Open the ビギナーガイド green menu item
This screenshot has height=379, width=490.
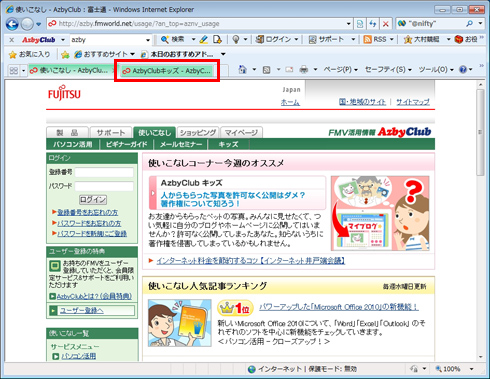click(126, 144)
